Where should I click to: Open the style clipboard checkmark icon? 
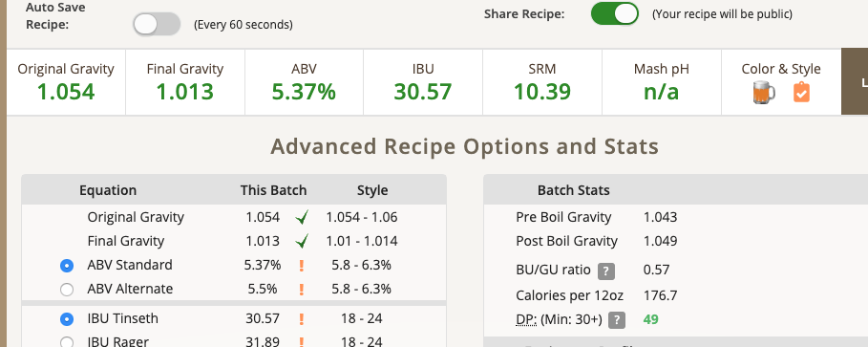point(801,93)
